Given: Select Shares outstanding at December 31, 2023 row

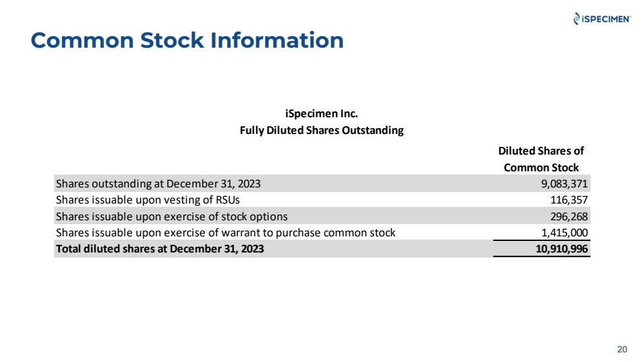Looking at the screenshot, I should click(322, 184).
